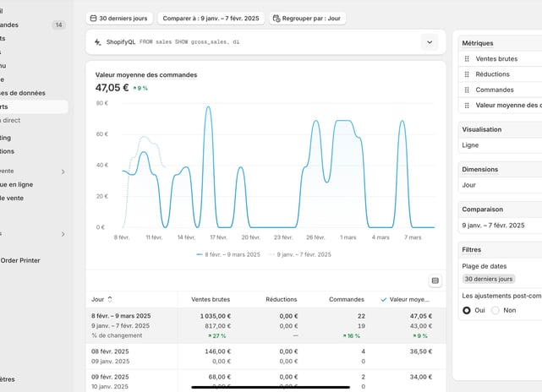Toggle the checked Valeur moyenne column header
The width and height of the screenshot is (542, 392).
point(405,299)
